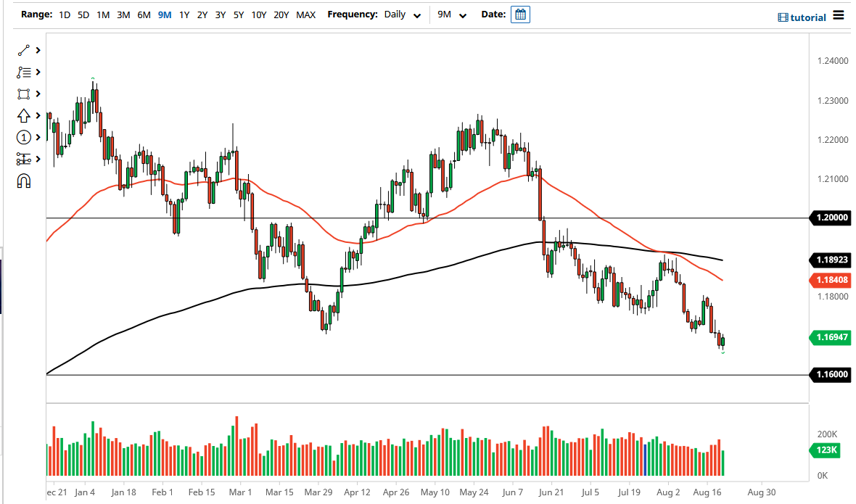
Task: Expand the trend line tool submenu arrow
Action: [x=38, y=51]
